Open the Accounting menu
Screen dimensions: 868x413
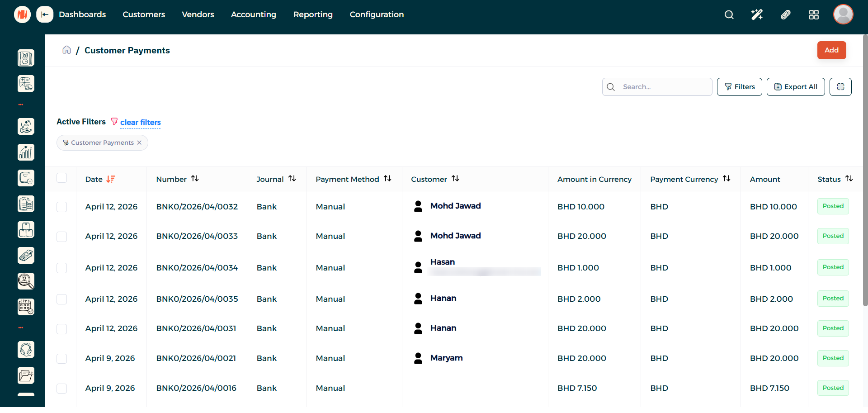[253, 14]
